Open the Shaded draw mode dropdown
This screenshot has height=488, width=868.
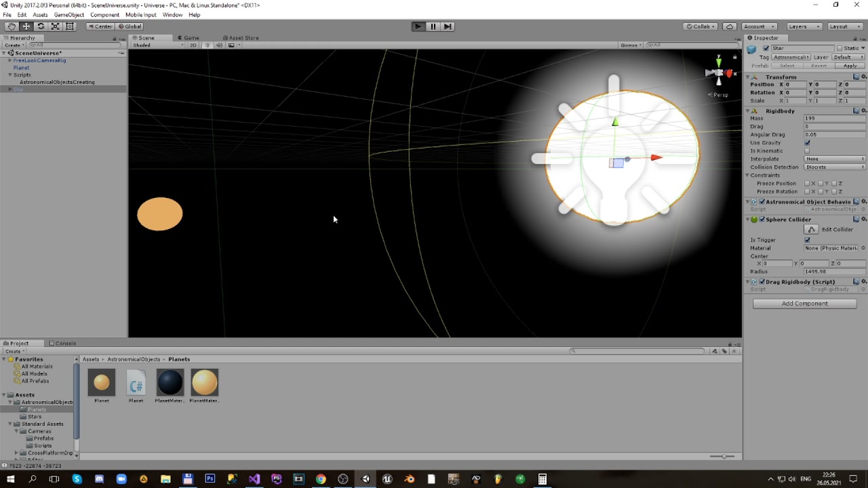pos(158,45)
